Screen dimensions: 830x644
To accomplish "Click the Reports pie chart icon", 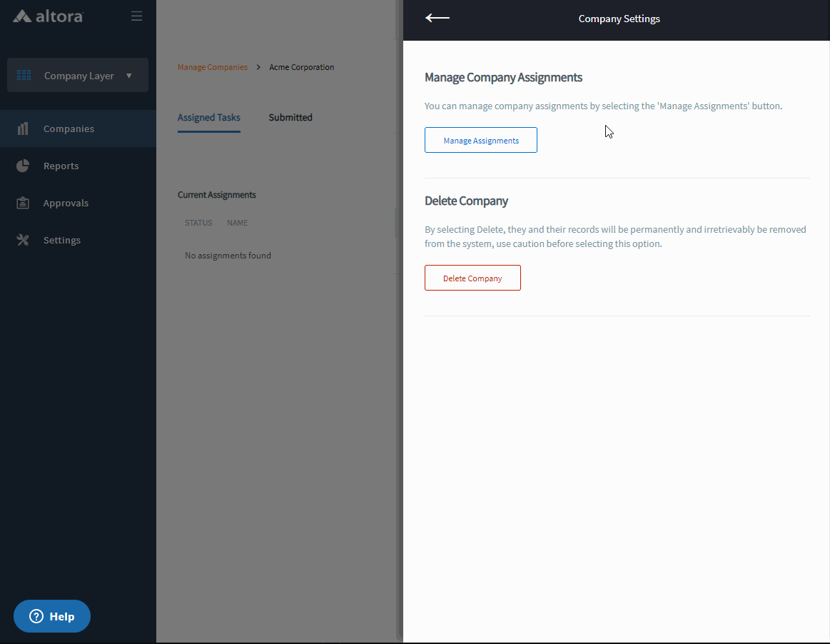I will [23, 166].
